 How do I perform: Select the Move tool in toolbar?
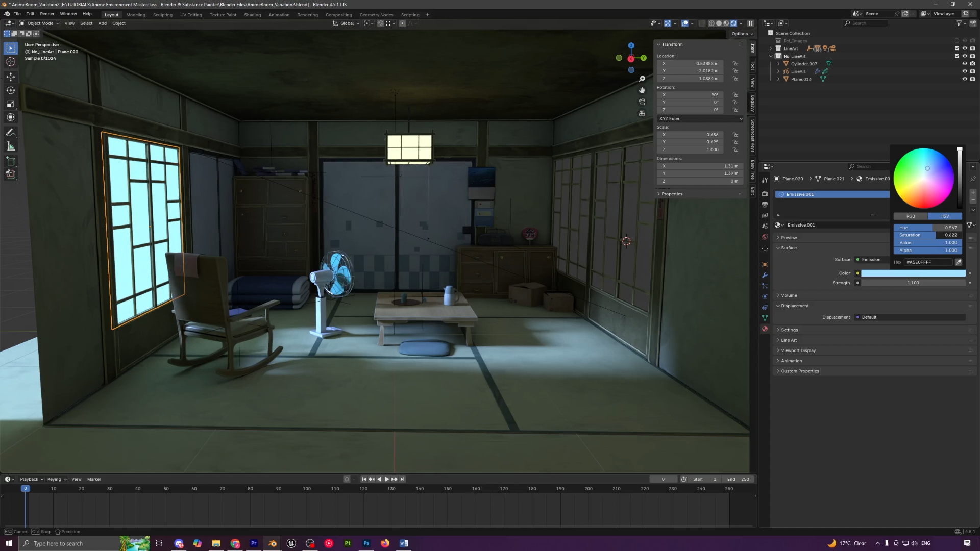click(11, 77)
